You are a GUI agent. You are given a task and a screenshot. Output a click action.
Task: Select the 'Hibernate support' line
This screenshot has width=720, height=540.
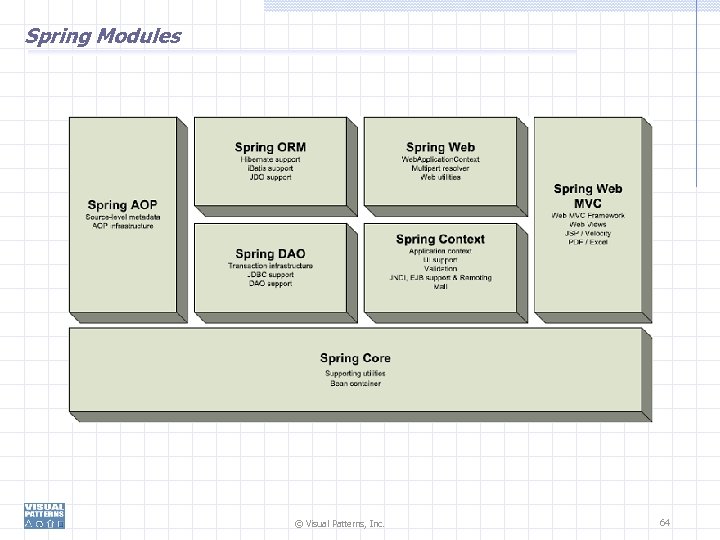tap(270, 159)
